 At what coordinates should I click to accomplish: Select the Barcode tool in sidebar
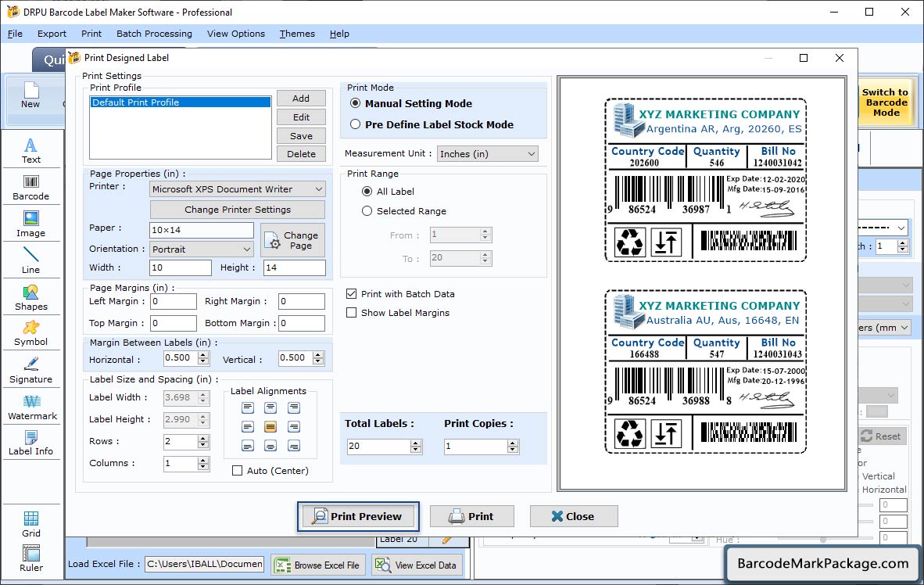30,188
